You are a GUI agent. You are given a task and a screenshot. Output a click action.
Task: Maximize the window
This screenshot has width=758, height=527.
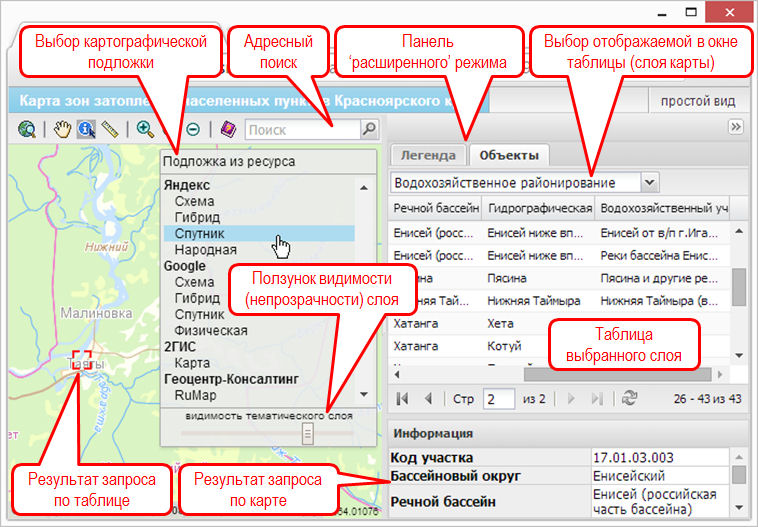(x=691, y=12)
